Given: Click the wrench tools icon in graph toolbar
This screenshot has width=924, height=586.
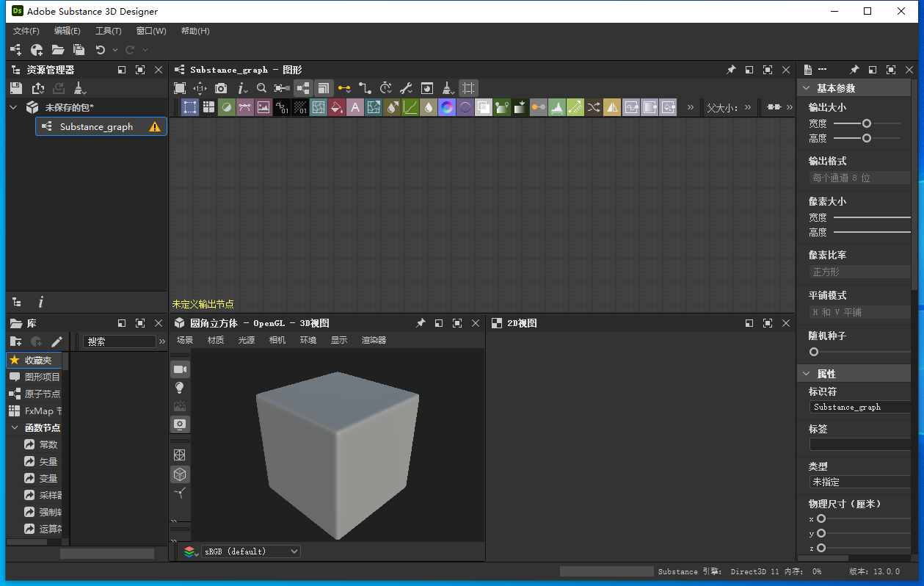Looking at the screenshot, I should 406,88.
